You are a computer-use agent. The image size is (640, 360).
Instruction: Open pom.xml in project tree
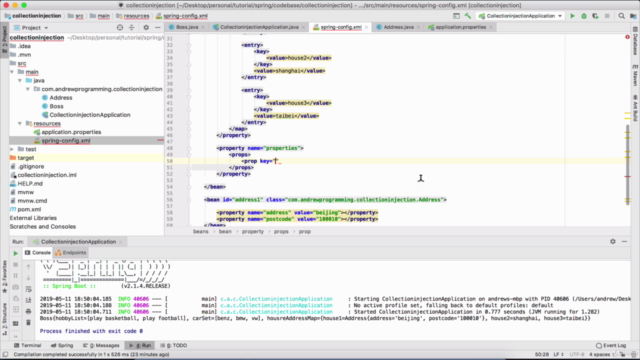pyautogui.click(x=29, y=209)
